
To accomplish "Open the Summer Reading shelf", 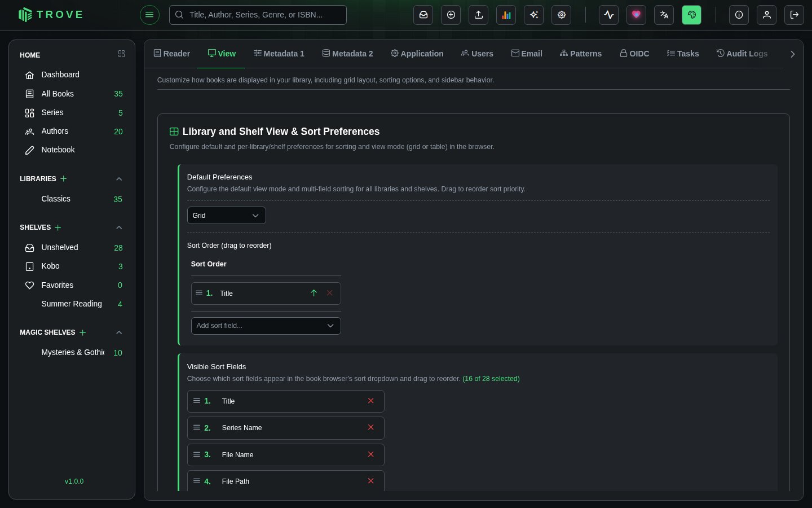I will 72,304.
